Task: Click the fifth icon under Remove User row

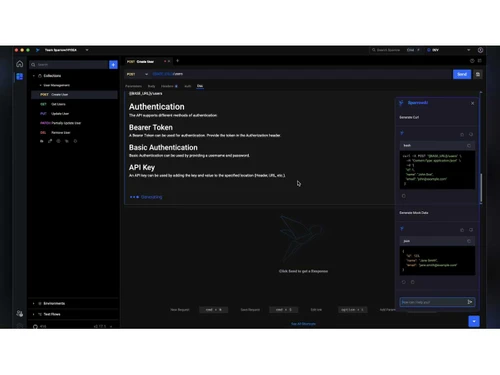Action: coord(75,141)
